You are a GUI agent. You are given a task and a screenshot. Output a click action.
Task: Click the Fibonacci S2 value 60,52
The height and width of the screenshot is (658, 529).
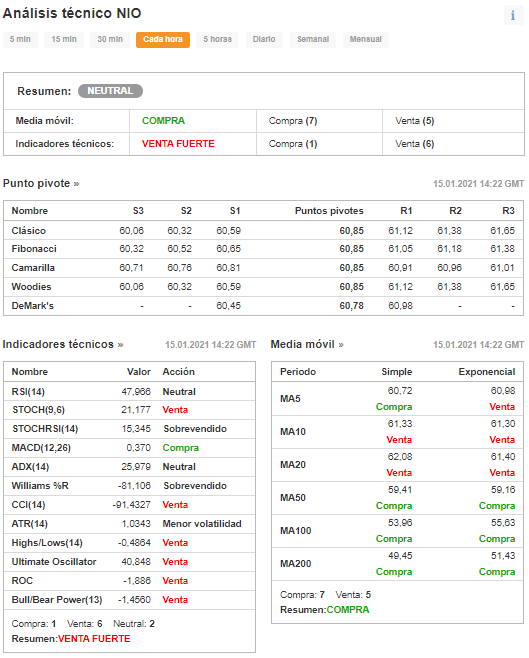(x=180, y=249)
